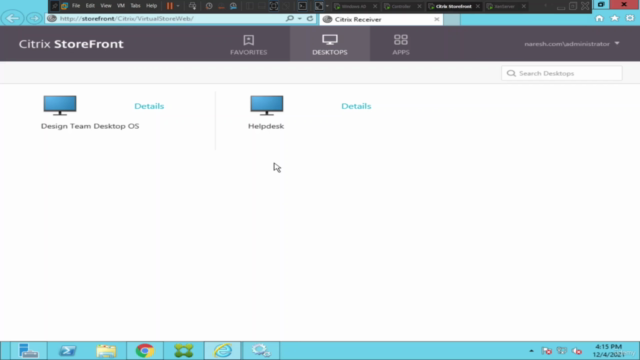640x360 pixels.
Task: Open Details for Design Team Desktop OS
Action: (149, 106)
